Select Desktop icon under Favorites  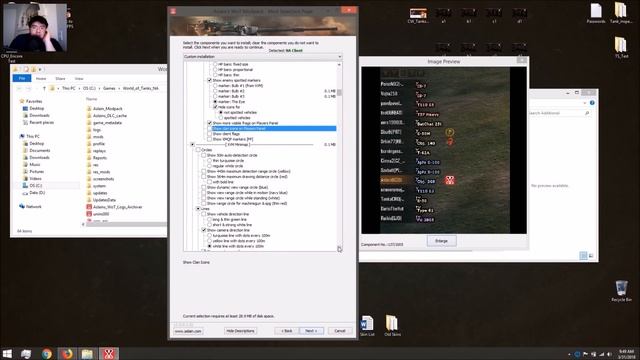(x=25, y=108)
